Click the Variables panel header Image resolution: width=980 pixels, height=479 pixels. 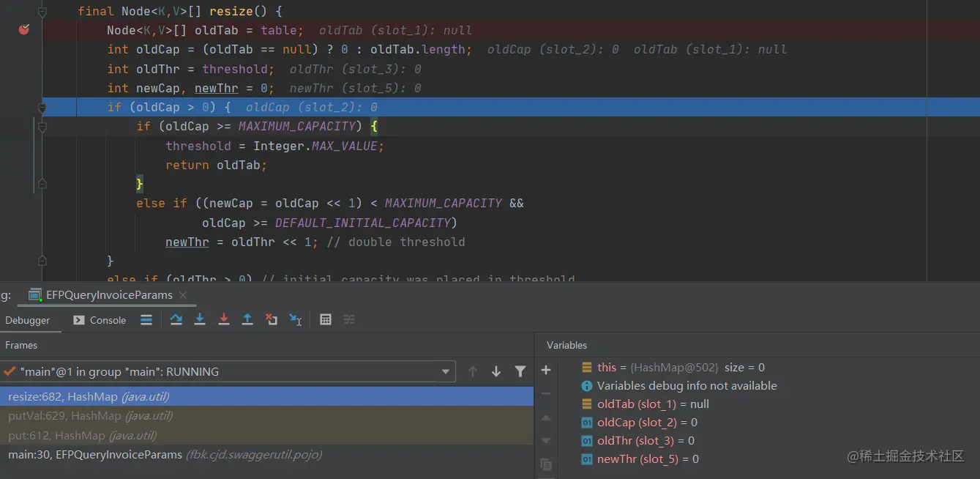tap(566, 345)
